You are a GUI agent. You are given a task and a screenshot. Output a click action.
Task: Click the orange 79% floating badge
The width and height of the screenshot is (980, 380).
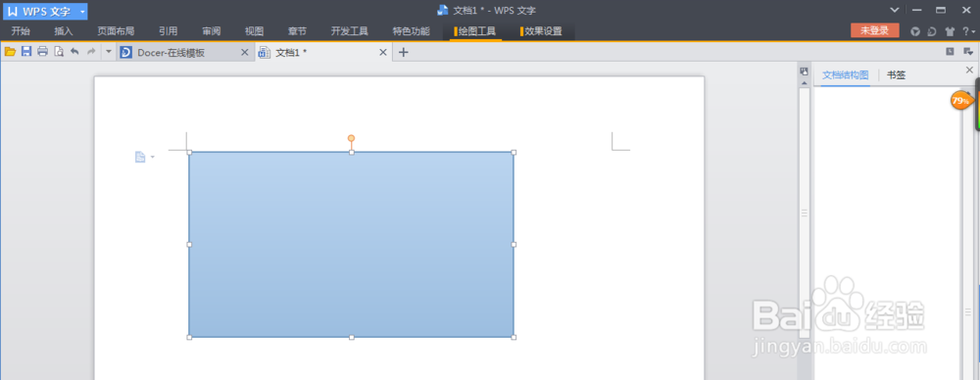coord(961,100)
